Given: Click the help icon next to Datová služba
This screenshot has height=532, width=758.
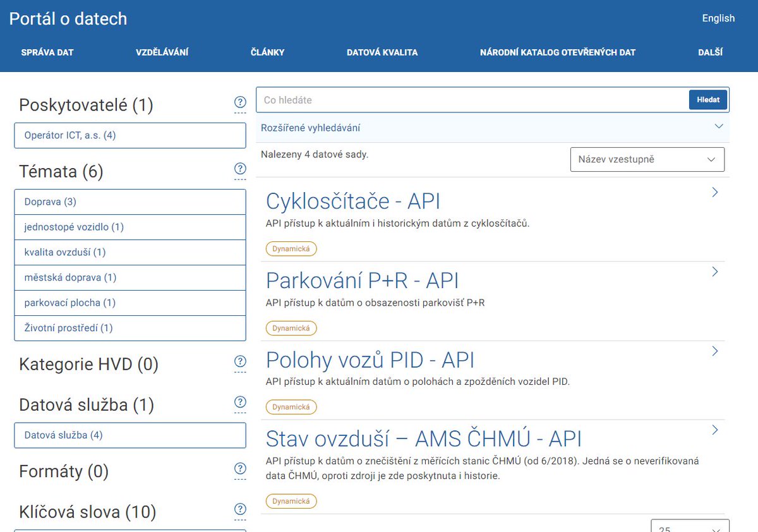Looking at the screenshot, I should 239,402.
